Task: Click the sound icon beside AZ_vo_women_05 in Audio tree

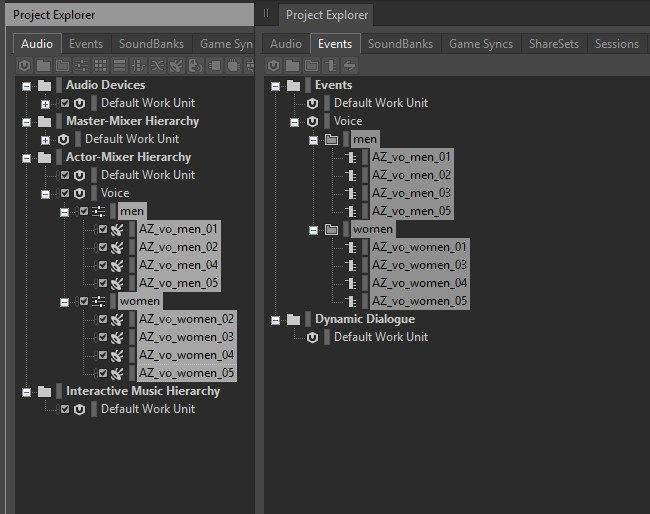Action: point(117,373)
